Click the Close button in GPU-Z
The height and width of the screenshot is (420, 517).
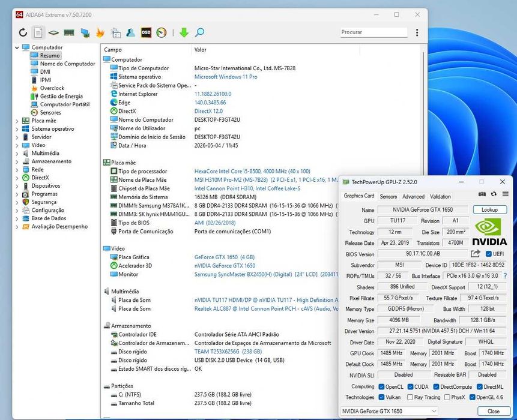click(x=493, y=411)
